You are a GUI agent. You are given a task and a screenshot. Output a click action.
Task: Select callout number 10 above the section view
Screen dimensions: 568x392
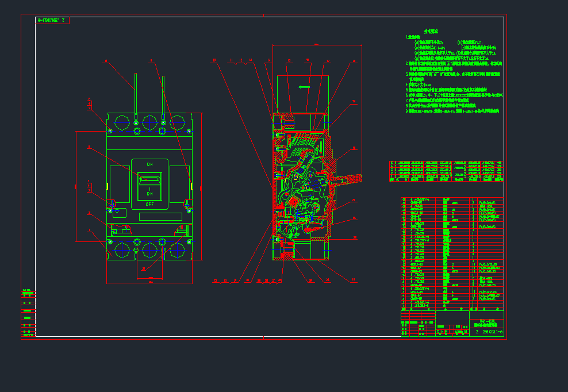coord(214,60)
